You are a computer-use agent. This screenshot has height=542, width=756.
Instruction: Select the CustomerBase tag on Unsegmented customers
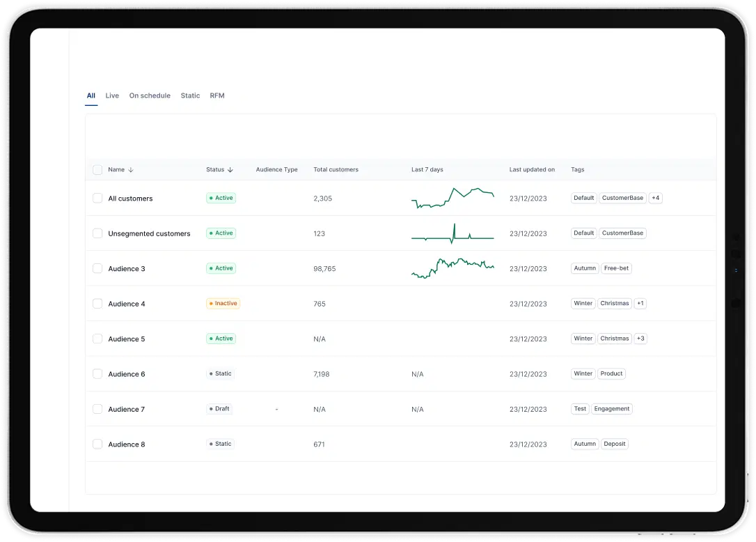[622, 233]
